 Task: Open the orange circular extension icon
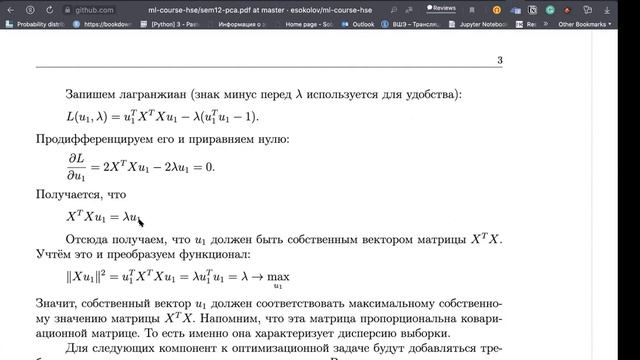coord(497,10)
